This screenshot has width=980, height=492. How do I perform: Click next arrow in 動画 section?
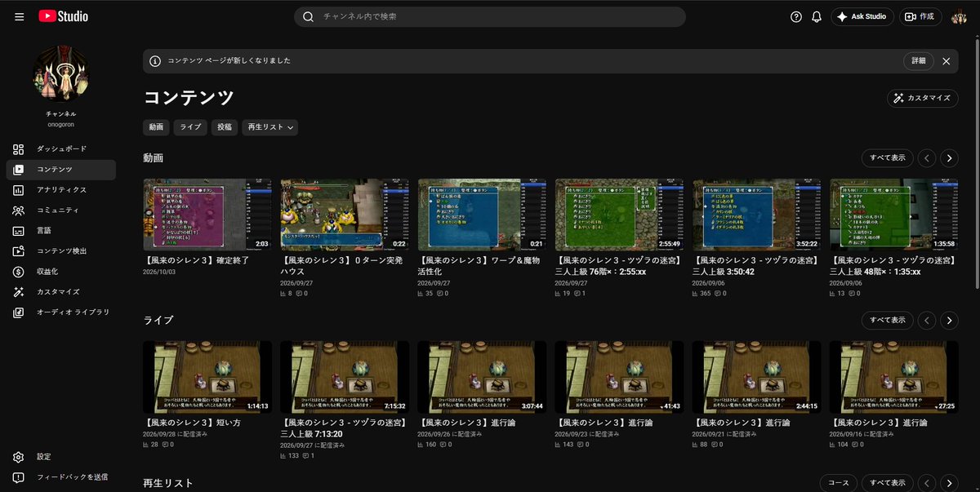coord(949,158)
